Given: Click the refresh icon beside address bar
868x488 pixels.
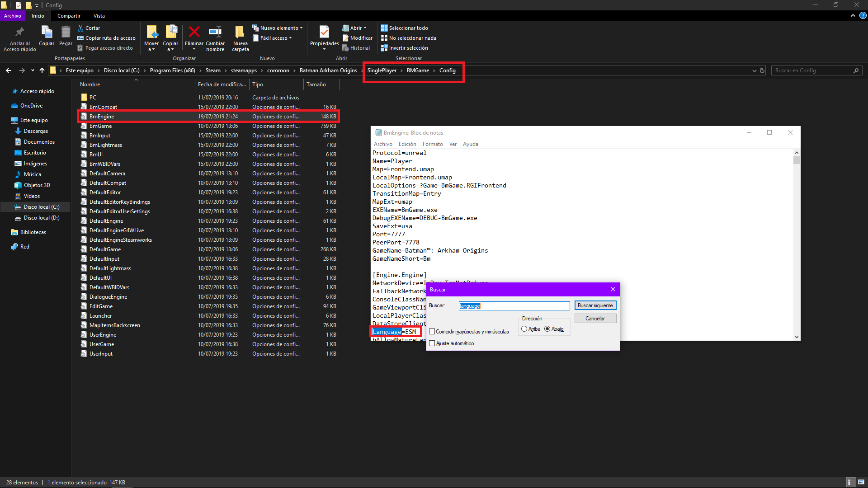Looking at the screenshot, I should (762, 70).
